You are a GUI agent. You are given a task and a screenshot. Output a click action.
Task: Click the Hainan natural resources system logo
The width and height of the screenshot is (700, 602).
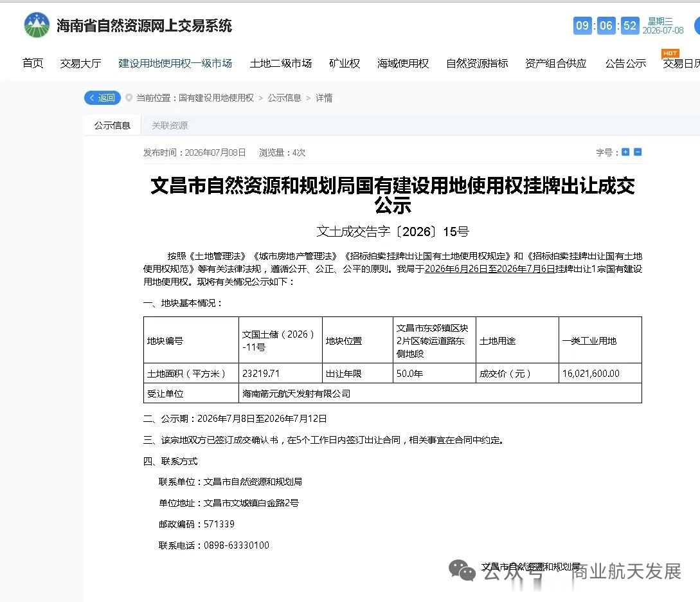(37, 25)
